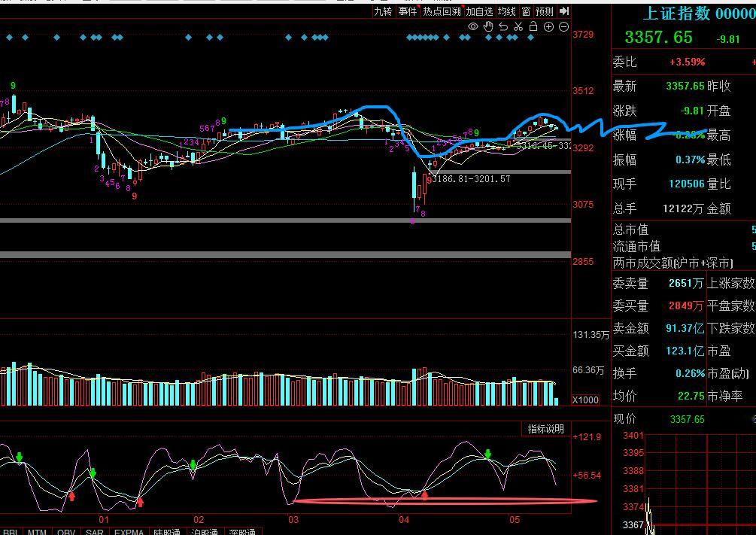Switch to the BBI indicator tab
This screenshot has width=756, height=535.
[x=10, y=532]
